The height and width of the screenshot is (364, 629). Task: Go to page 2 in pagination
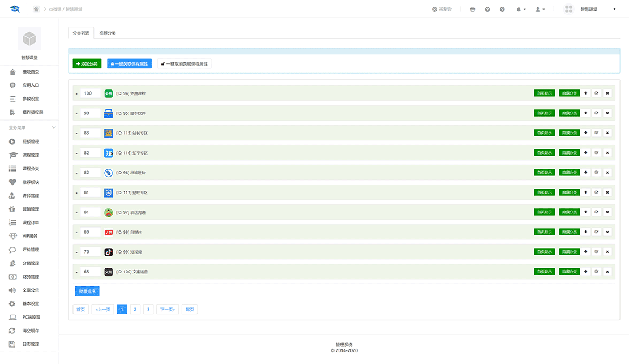pyautogui.click(x=135, y=309)
